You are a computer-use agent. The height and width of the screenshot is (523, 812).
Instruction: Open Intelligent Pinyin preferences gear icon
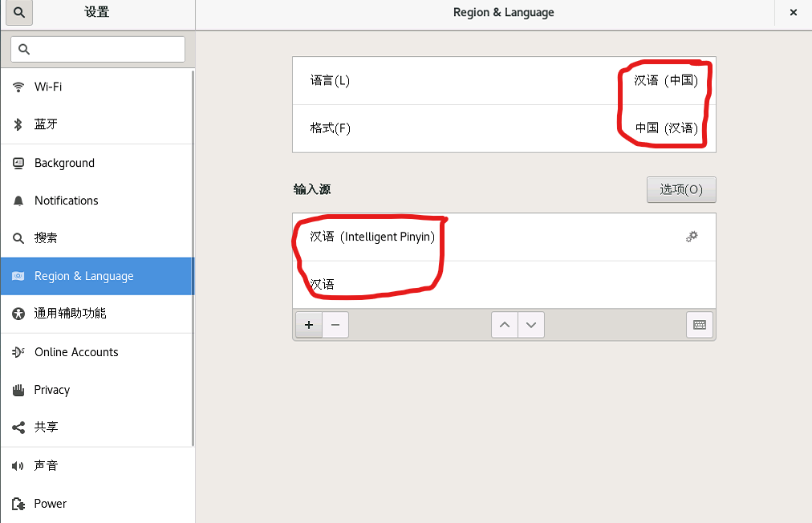(x=692, y=237)
